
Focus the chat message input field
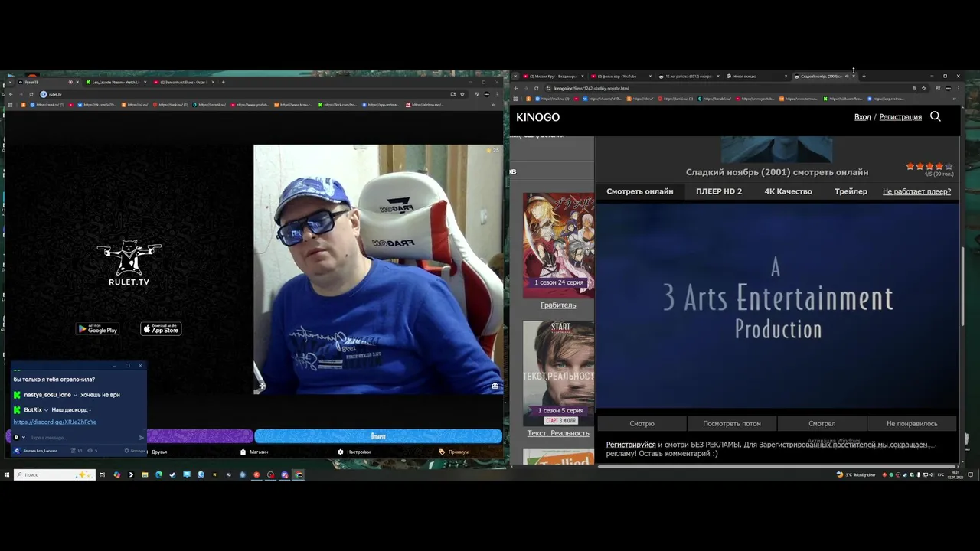tap(83, 438)
